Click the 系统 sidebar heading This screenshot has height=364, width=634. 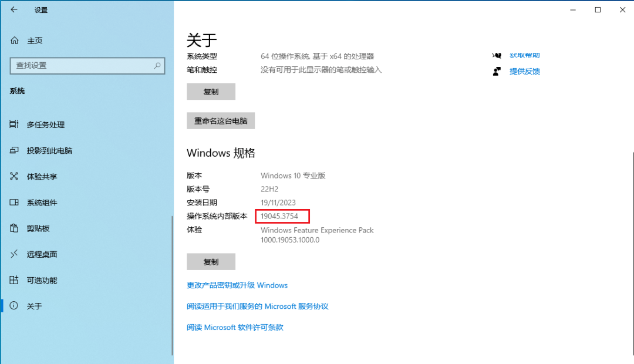(x=18, y=91)
